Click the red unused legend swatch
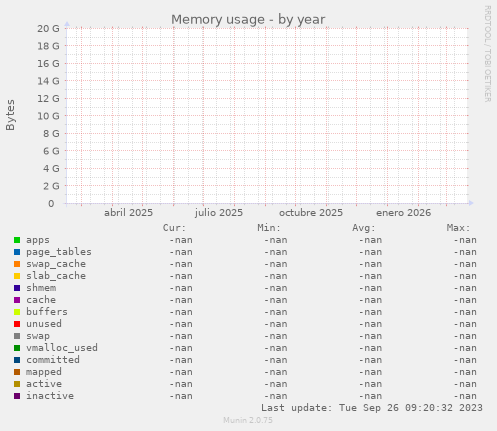Screen dimensions: 497x431 (17, 324)
